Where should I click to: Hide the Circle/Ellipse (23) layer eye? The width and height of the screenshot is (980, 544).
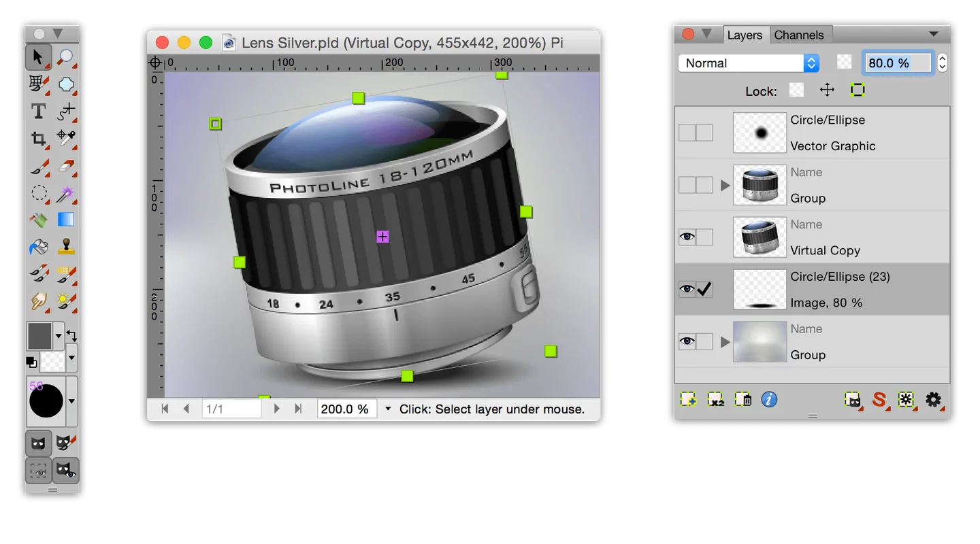click(x=687, y=289)
